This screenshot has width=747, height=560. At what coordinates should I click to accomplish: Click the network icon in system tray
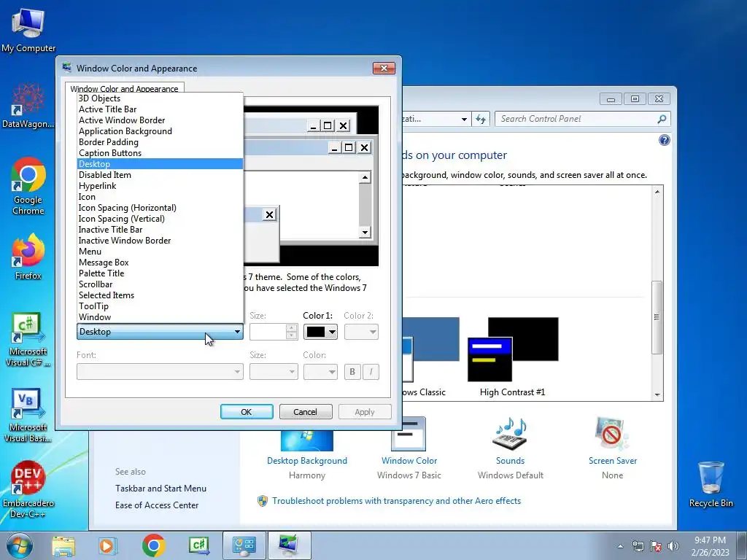click(x=638, y=546)
